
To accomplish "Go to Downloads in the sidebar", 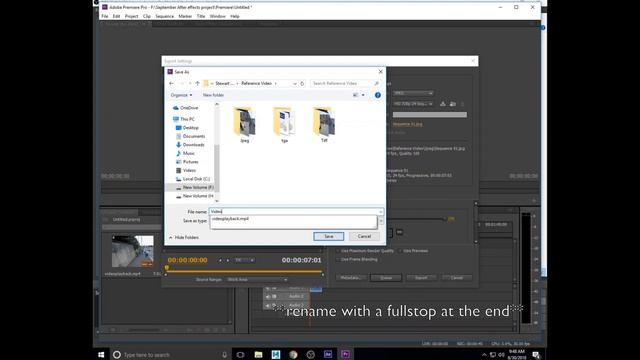I will coord(190,145).
